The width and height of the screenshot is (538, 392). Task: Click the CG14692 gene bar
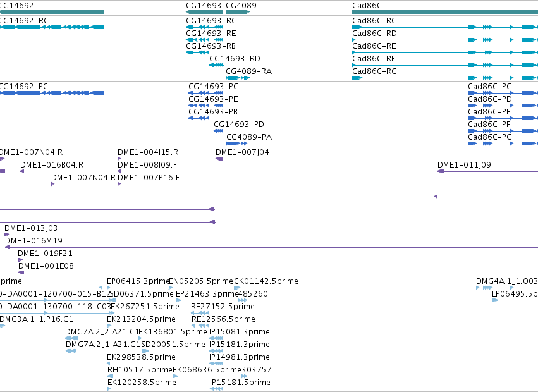click(51, 12)
